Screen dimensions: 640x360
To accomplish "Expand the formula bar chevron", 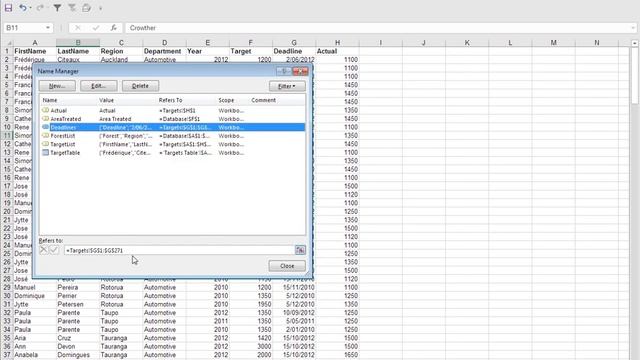I will (x=633, y=28).
